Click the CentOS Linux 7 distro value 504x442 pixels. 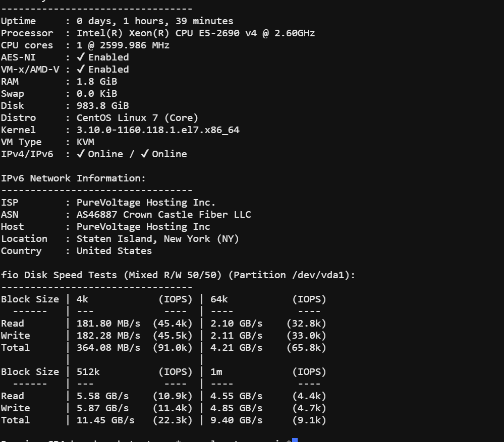point(137,118)
